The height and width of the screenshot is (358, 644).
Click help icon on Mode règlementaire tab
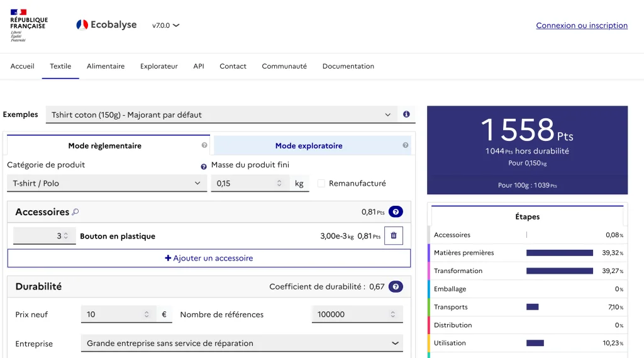[x=204, y=145]
